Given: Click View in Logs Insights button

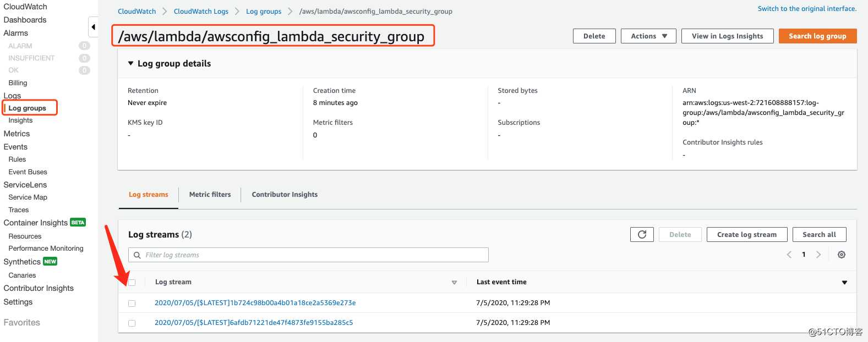Looking at the screenshot, I should click(728, 36).
